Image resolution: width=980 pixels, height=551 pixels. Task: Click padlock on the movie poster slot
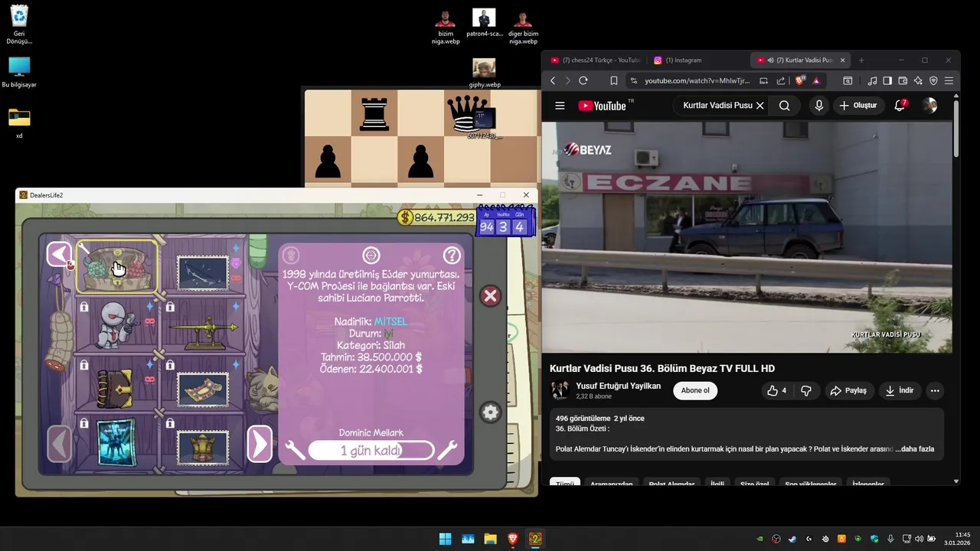84,422
